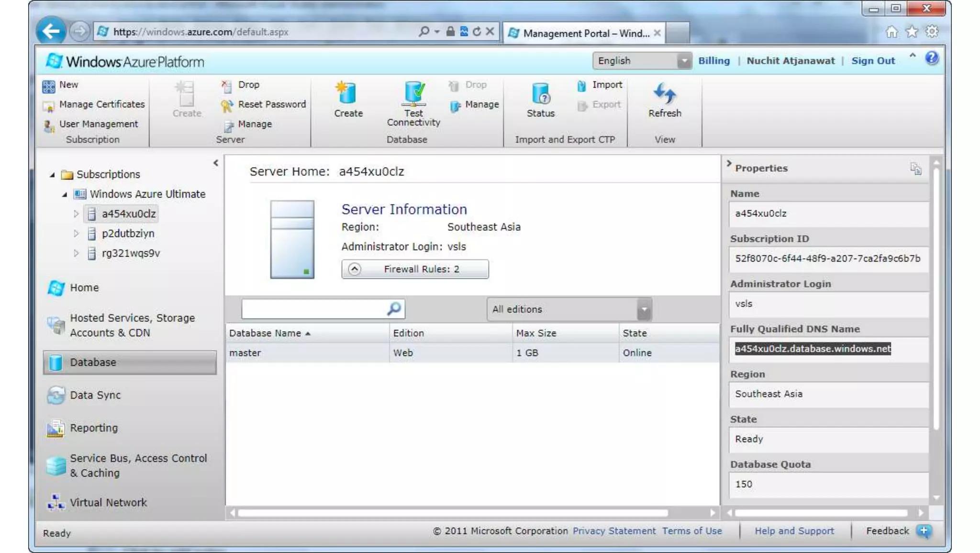Image resolution: width=980 pixels, height=553 pixels.
Task: Collapse the Firewall Rules section
Action: [x=354, y=269]
